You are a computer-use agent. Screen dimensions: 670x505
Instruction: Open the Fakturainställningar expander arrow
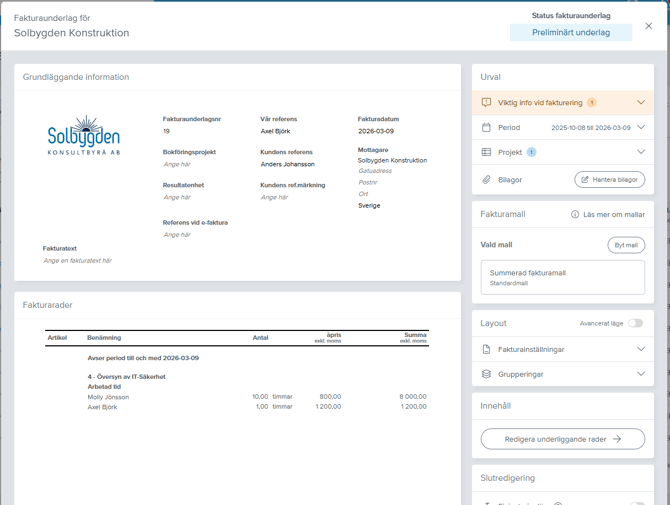coord(641,349)
